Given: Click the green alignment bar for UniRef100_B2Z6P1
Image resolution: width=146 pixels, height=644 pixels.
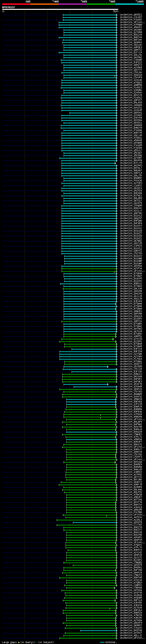Looking at the screenshot, I should [88, 341].
